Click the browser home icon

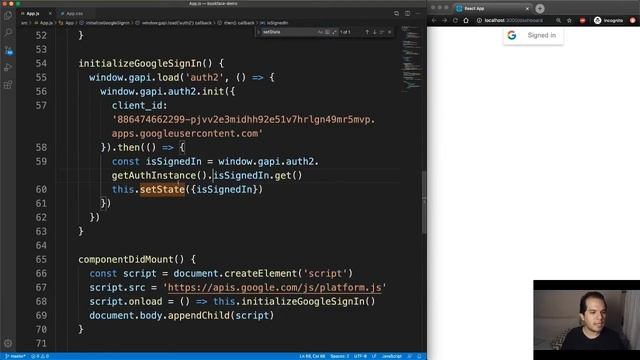[x=466, y=20]
